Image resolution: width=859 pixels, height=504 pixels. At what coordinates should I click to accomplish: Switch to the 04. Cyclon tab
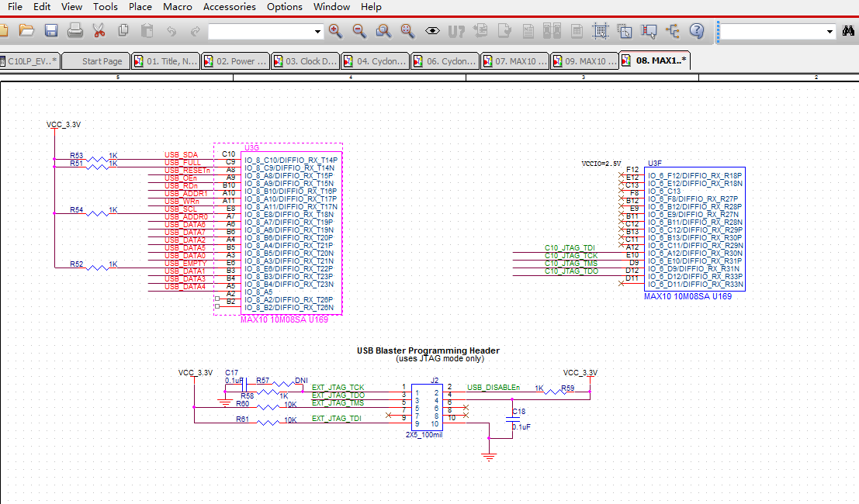[x=376, y=60]
